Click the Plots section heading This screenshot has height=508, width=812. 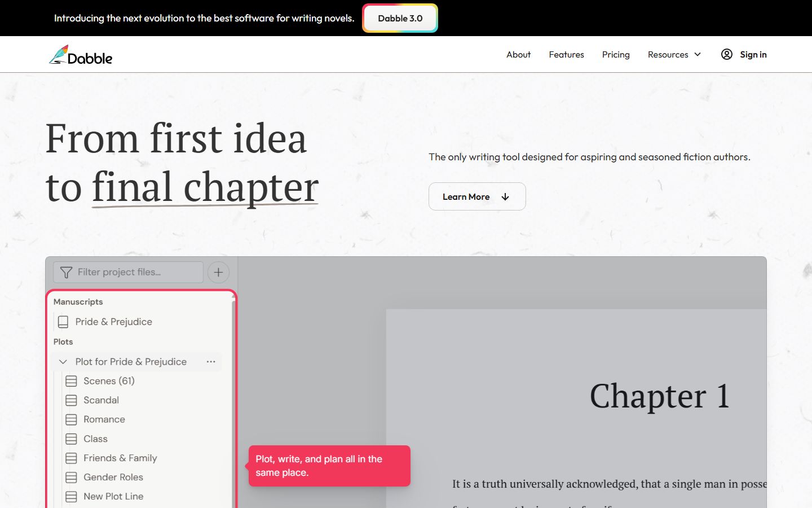pos(63,342)
